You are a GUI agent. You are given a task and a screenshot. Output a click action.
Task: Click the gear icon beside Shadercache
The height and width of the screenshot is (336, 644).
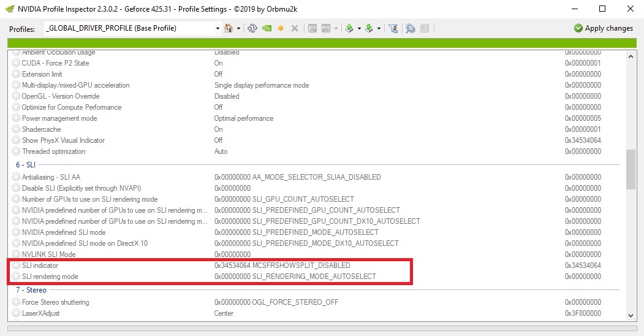click(15, 129)
